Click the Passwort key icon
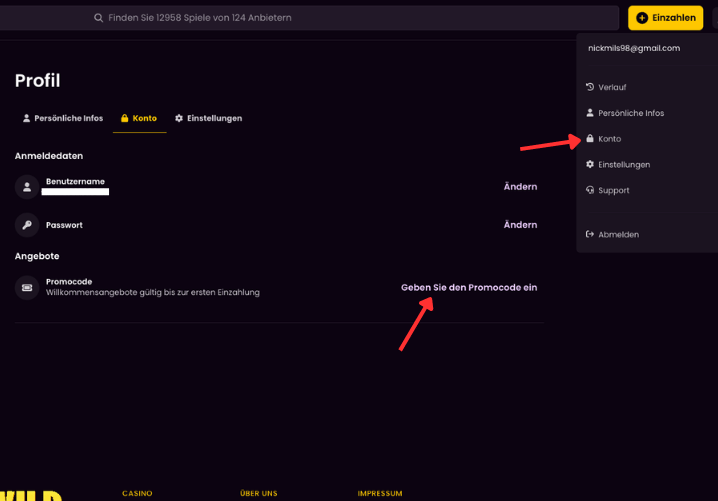Viewport: 718px width, 501px height. pos(27,225)
